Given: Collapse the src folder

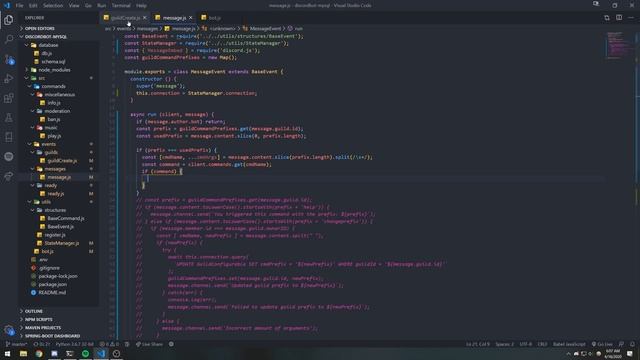Looking at the screenshot, I should click(41, 78).
